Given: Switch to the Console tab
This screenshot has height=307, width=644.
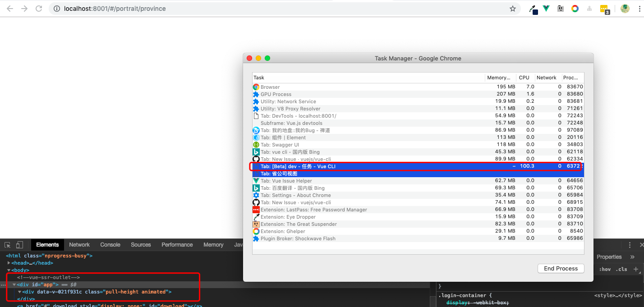Looking at the screenshot, I should [110, 245].
